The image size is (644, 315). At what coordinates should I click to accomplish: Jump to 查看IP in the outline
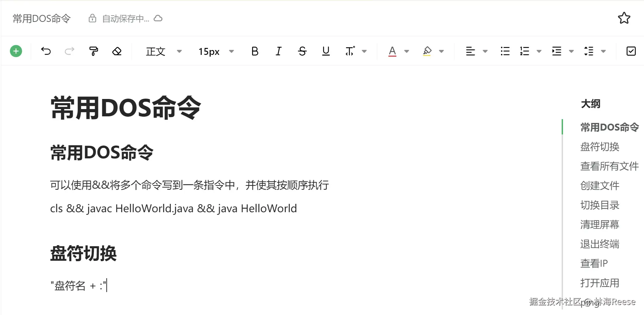(594, 263)
